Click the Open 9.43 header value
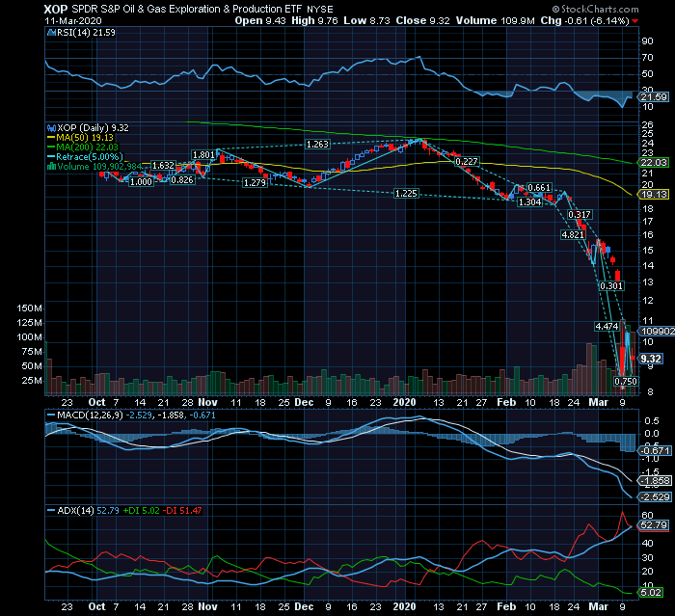The height and width of the screenshot is (616, 675). [x=260, y=20]
